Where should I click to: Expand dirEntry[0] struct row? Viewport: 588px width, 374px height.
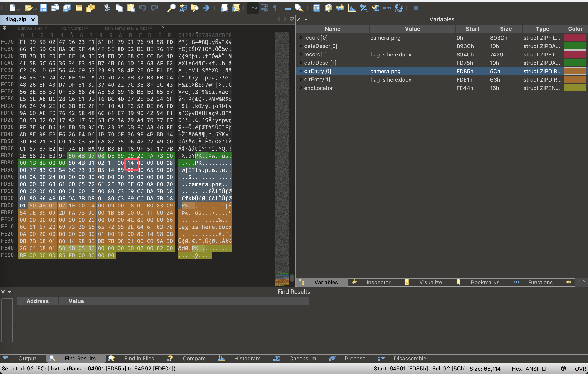point(301,71)
